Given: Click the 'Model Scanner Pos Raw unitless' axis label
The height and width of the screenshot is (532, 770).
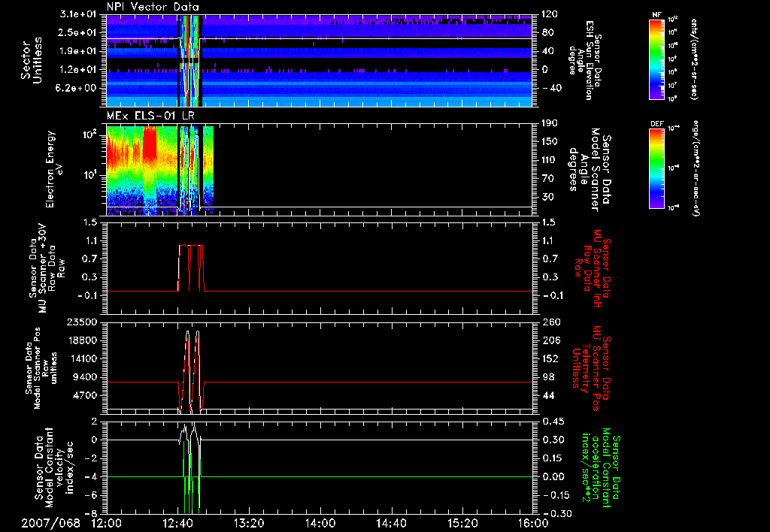Looking at the screenshot, I should [x=43, y=368].
